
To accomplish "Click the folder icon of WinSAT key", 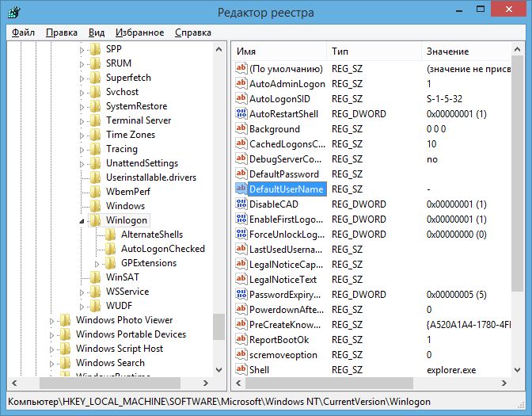I will click(x=96, y=277).
